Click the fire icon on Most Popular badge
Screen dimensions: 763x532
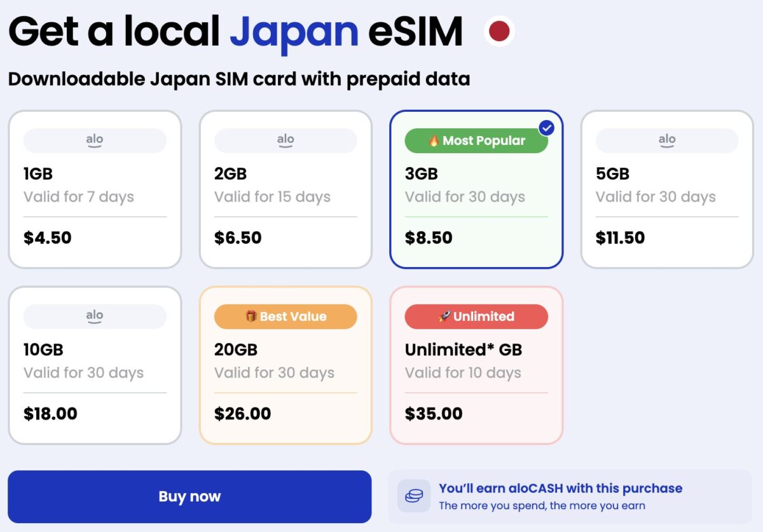coord(433,140)
